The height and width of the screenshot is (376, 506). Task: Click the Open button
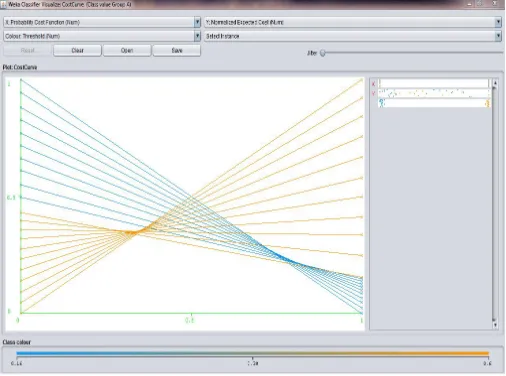pos(127,50)
